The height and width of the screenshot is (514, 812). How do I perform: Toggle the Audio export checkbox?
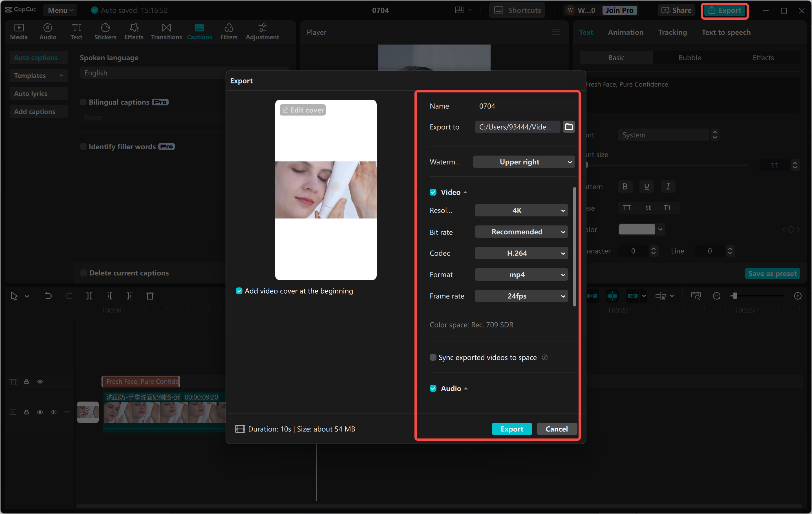[x=433, y=388]
